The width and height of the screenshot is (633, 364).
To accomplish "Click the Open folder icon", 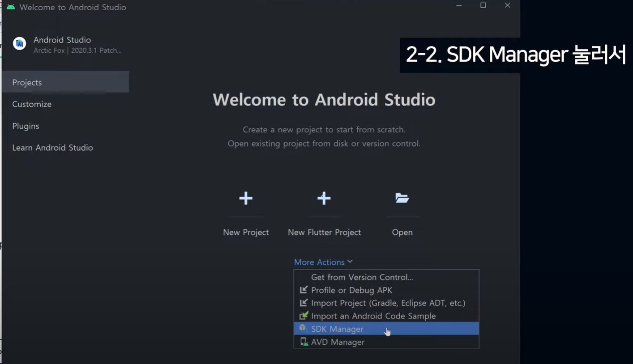I will 402,198.
